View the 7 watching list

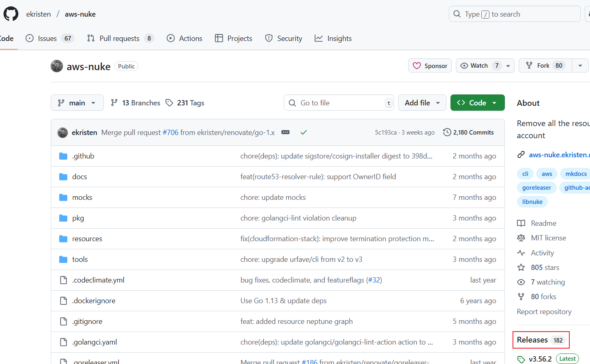[541, 282]
